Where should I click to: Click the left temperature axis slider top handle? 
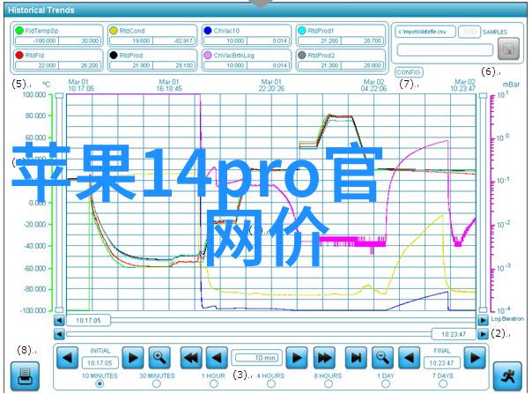[59, 96]
